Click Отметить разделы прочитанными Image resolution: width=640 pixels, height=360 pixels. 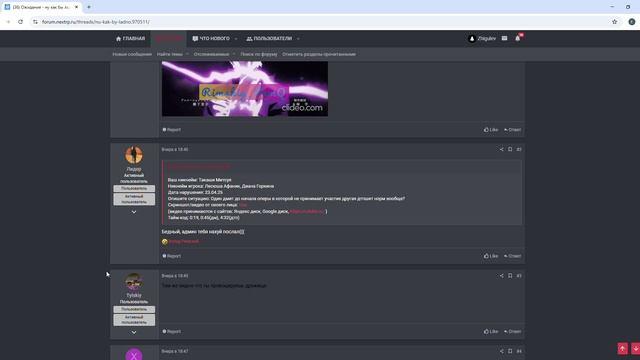click(x=319, y=54)
